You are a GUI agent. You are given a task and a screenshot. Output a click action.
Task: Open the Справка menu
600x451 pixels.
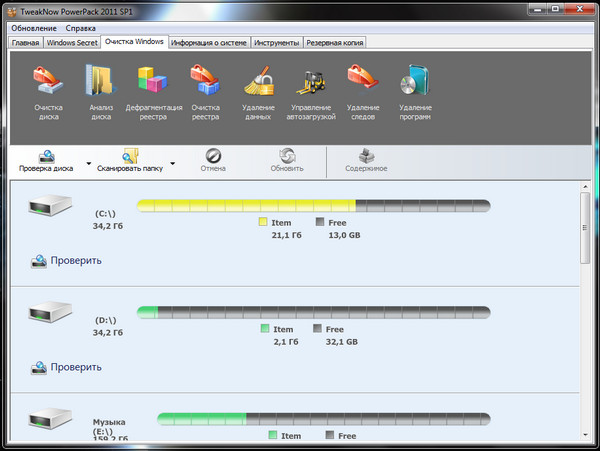coord(80,28)
